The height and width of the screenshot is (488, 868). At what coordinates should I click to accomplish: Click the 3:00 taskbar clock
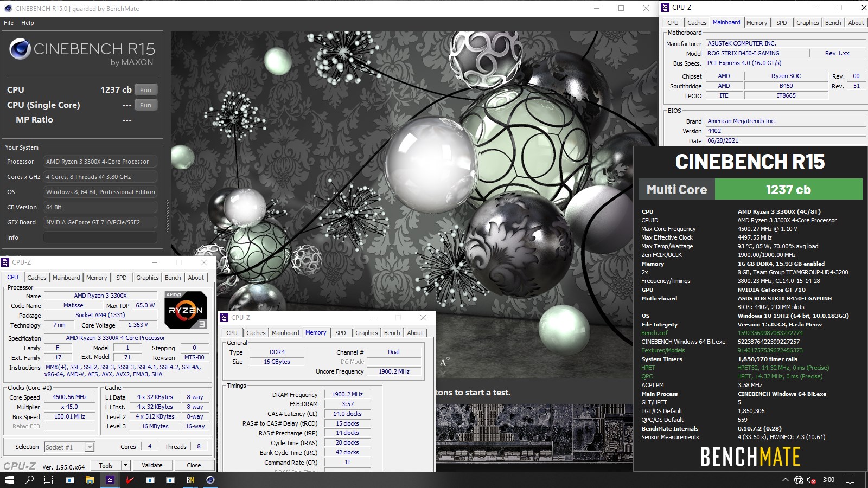[828, 480]
